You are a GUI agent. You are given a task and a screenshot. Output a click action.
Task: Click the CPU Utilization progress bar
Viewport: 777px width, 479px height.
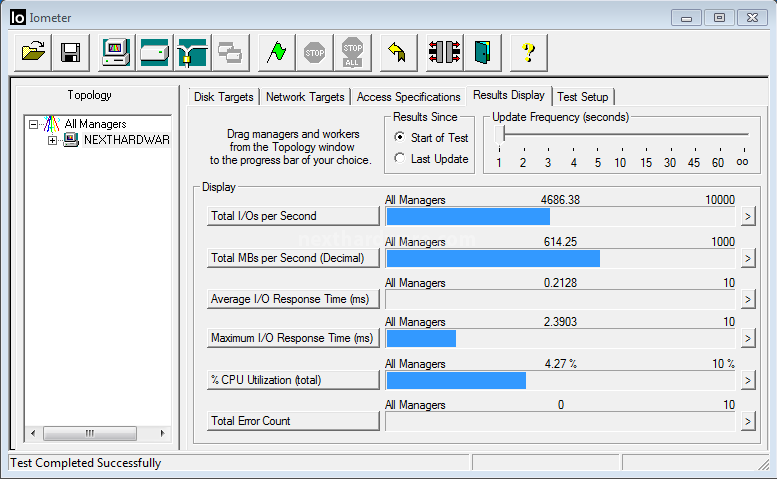pyautogui.click(x=560, y=380)
